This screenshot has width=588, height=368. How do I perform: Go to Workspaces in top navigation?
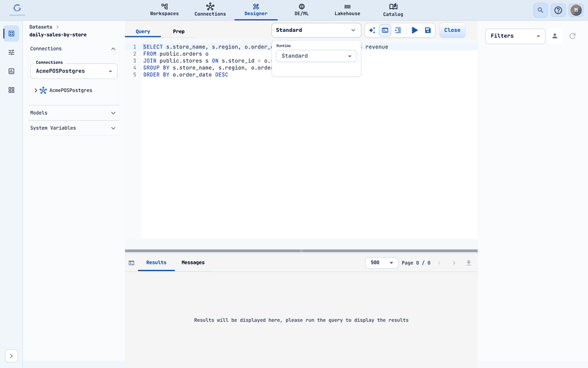click(164, 10)
